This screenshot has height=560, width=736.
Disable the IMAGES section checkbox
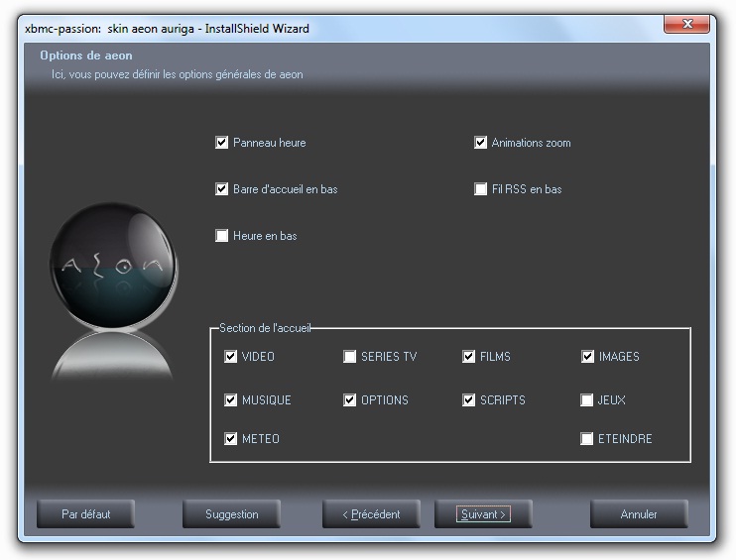588,357
